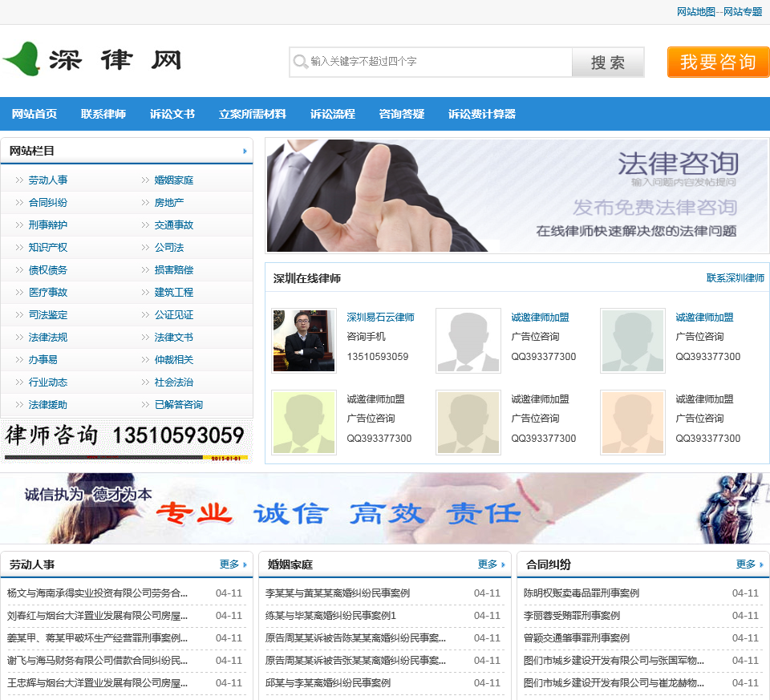Open 法律援助 category link
The height and width of the screenshot is (700, 770).
[x=47, y=404]
